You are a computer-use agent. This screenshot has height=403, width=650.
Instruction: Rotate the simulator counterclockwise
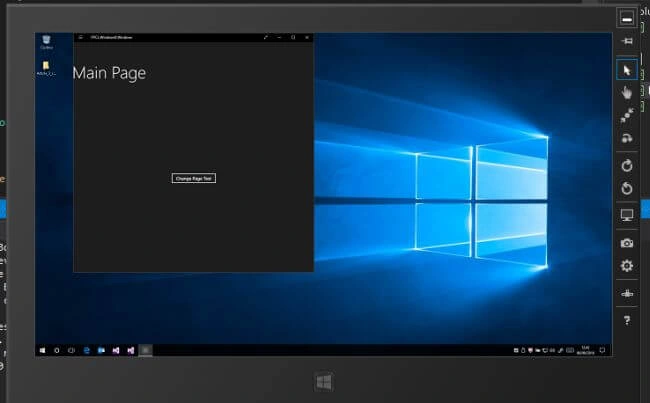tap(627, 189)
